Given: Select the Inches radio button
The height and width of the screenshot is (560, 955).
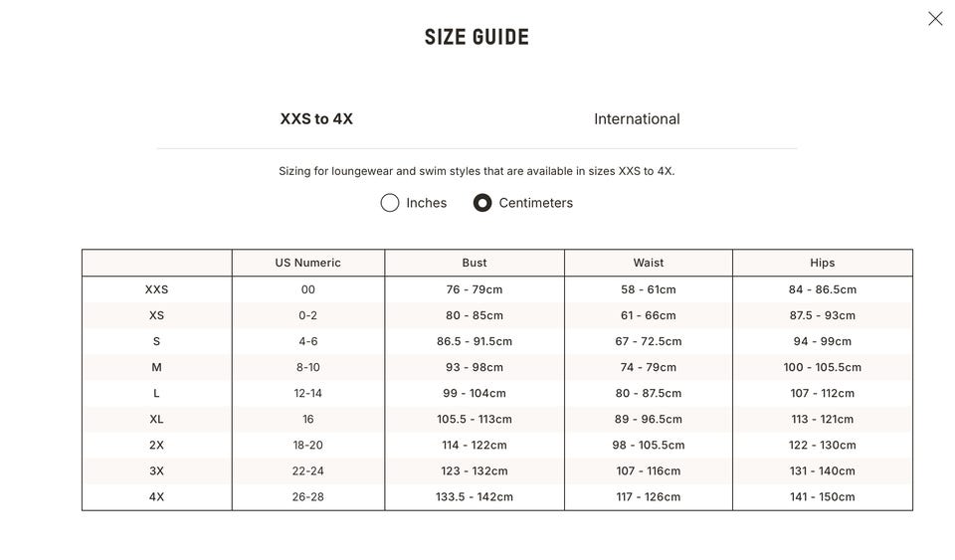Looking at the screenshot, I should (x=390, y=203).
